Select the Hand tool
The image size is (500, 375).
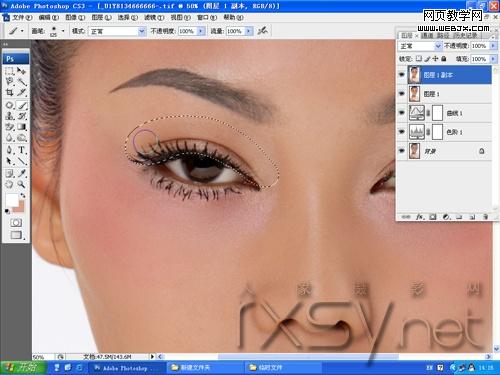(9, 184)
